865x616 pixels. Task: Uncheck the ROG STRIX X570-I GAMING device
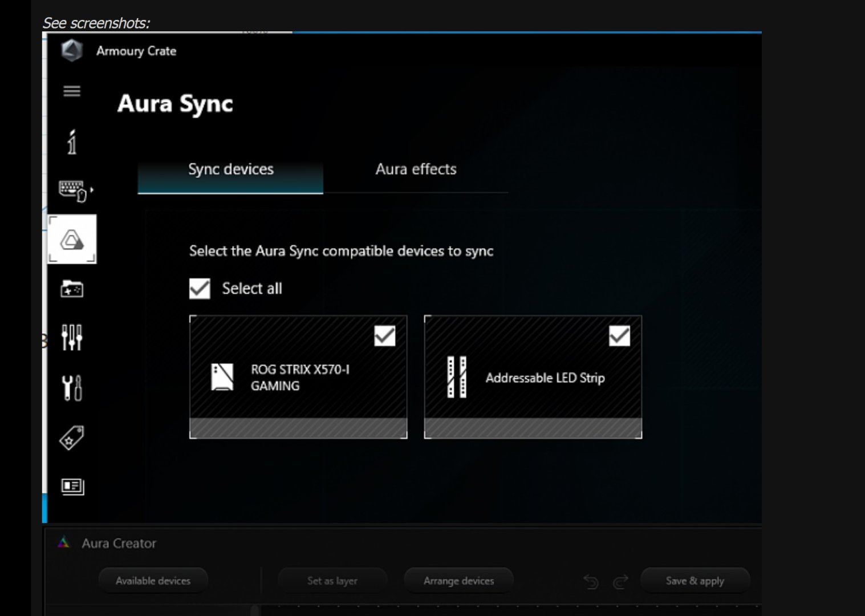point(385,336)
